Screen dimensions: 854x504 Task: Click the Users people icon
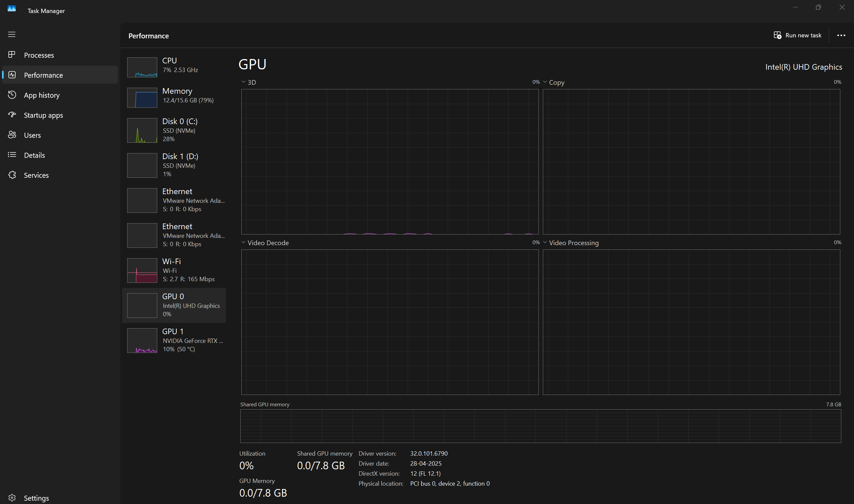12,135
